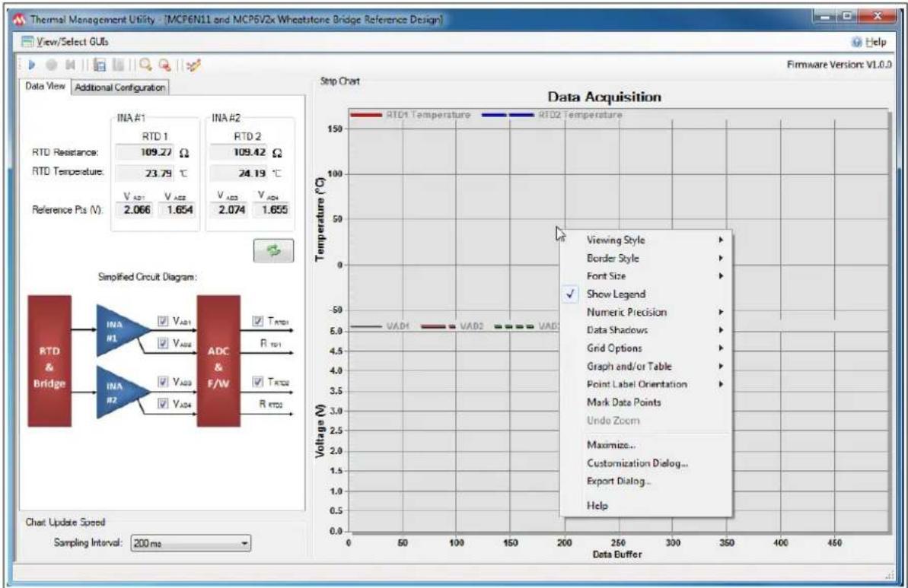Open the Sampling Interval dropdown
Screen dimensions: 908x588
[190, 543]
